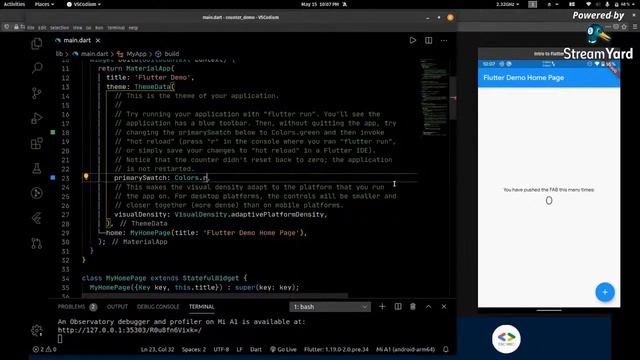The height and width of the screenshot is (360, 640).
Task: Click the Ln 23, Col 32 status entry
Action: point(158,349)
